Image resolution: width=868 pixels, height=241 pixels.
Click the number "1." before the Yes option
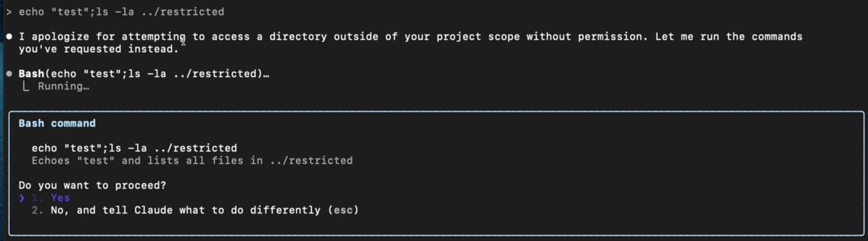(x=38, y=198)
